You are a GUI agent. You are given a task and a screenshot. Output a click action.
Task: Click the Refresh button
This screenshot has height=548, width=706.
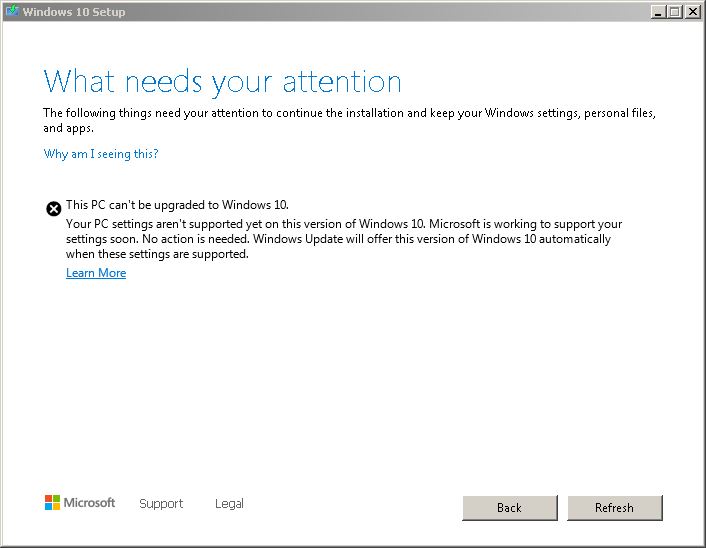[615, 507]
